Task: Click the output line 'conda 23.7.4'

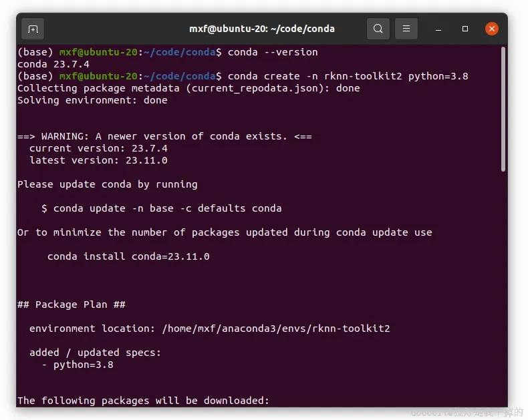Action: pyautogui.click(x=53, y=64)
